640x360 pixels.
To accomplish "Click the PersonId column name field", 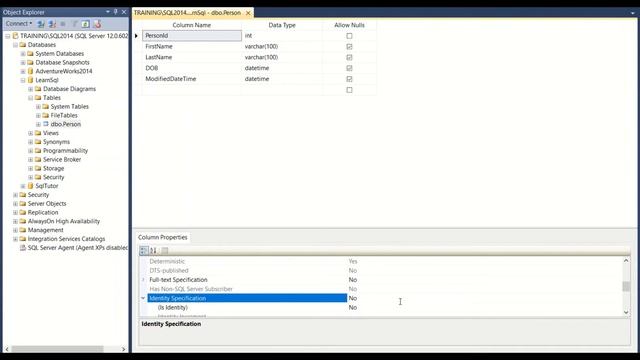I will click(x=192, y=36).
